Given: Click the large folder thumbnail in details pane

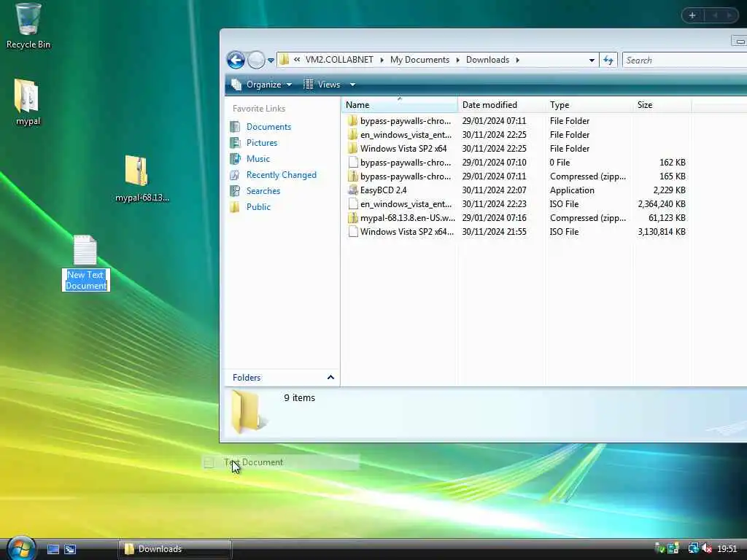Looking at the screenshot, I should (249, 411).
